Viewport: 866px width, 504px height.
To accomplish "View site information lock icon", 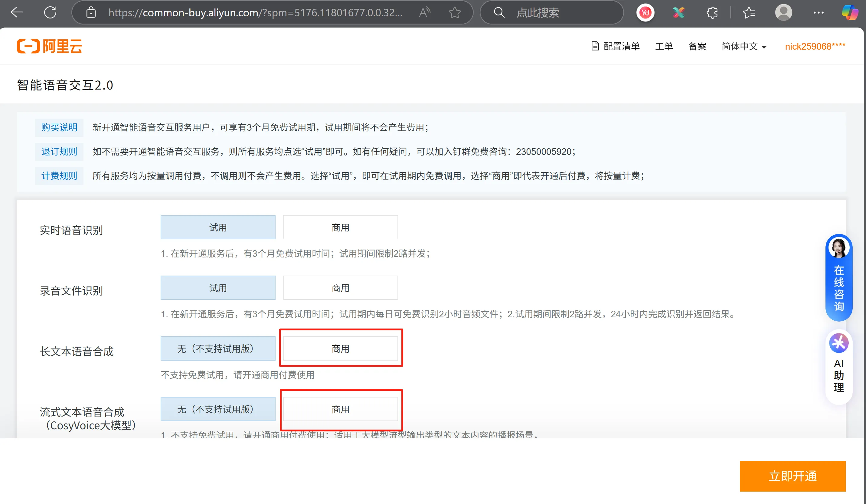I will (91, 13).
